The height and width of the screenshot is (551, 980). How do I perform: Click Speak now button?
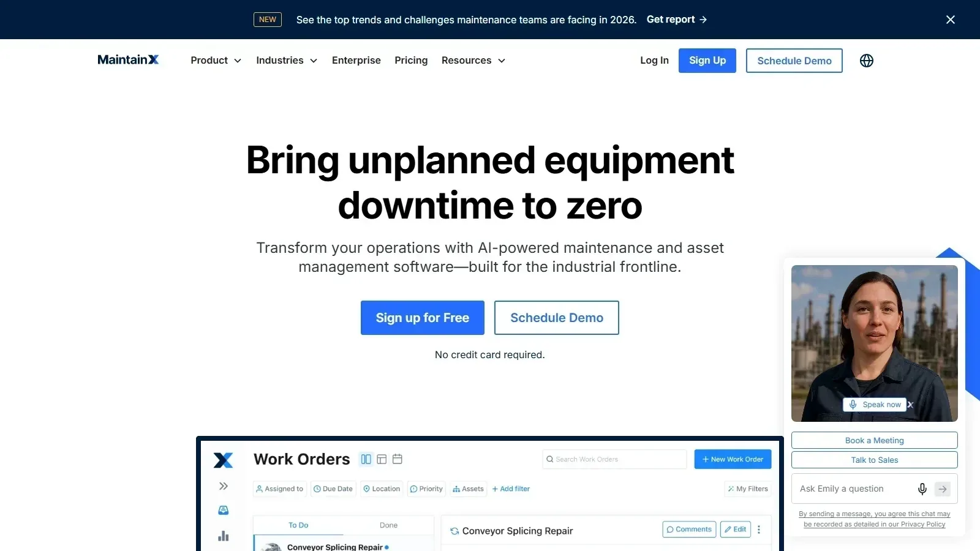point(875,405)
